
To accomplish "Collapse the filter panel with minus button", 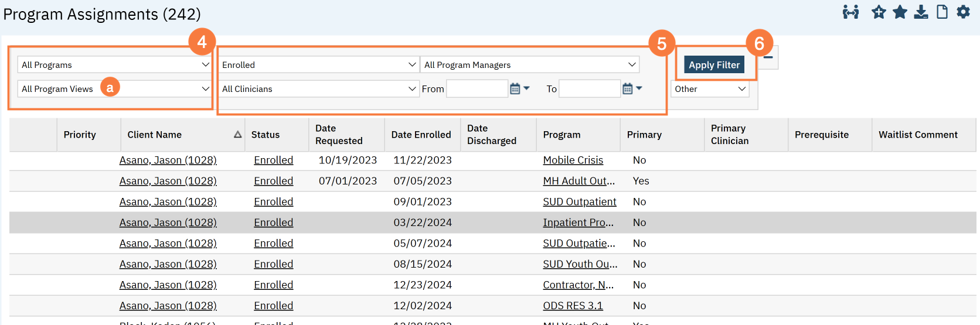I will (x=768, y=57).
